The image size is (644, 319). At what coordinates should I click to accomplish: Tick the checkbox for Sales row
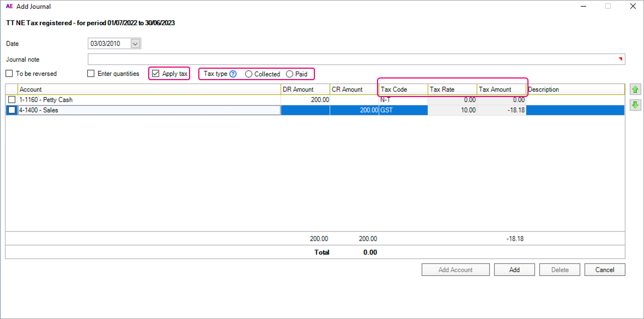(11, 110)
